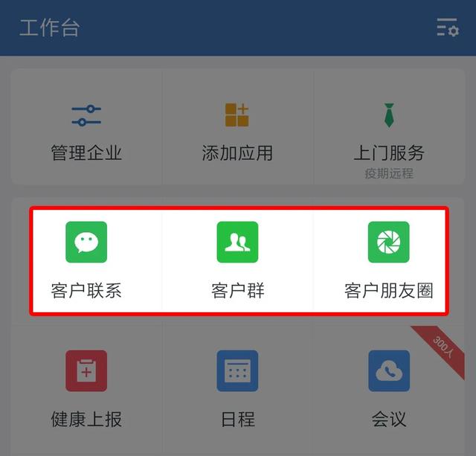Tap the 会议 cloud phone icon
The image size is (476, 456).
(389, 370)
